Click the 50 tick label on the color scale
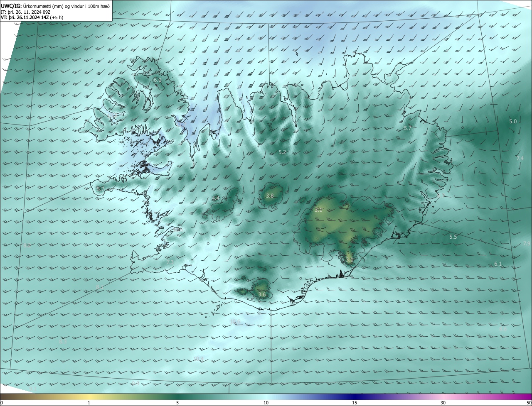 pyautogui.click(x=529, y=403)
